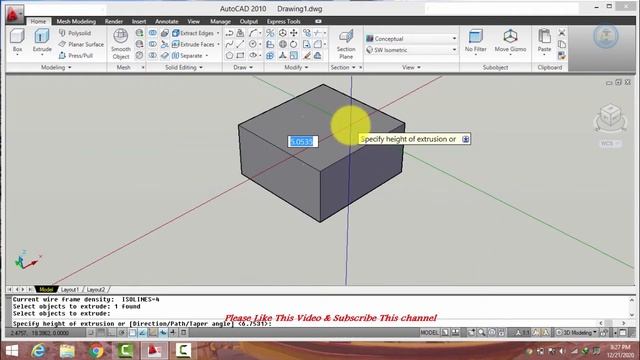Open Internet Explorer from the taskbar
Image resolution: width=640 pixels, height=360 pixels.
point(38,351)
